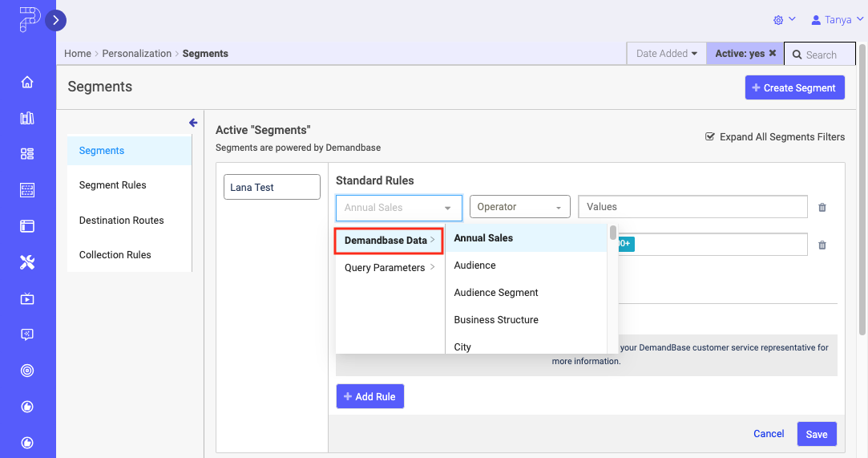Image resolution: width=868 pixels, height=458 pixels.
Task: Open the Date Added sort dropdown
Action: click(666, 54)
